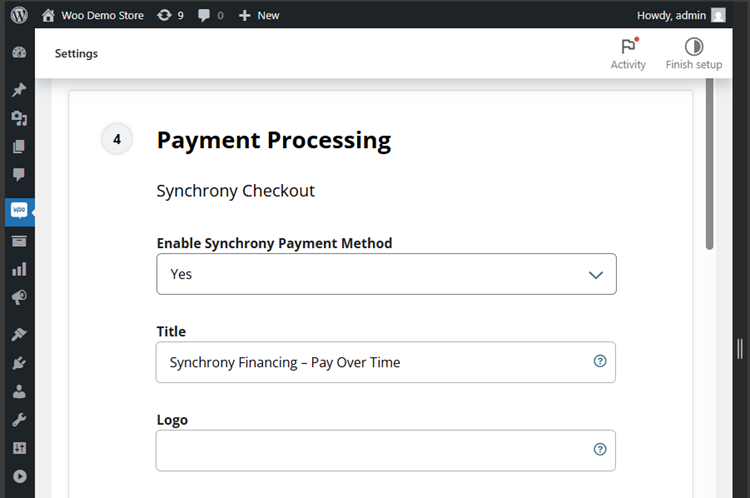Open Pages in the admin sidebar
Viewport: 750px width, 498px height.
[18, 147]
